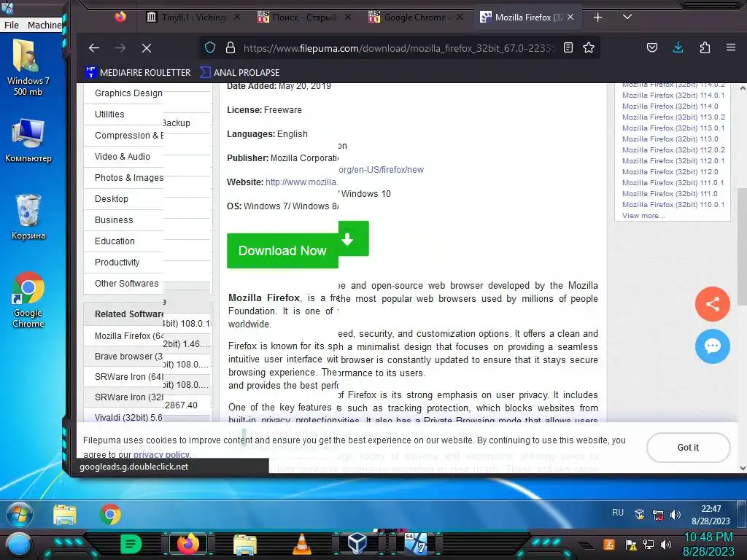Open the Корзина recycle bin icon
Image resolution: width=747 pixels, height=560 pixels.
pos(28,217)
